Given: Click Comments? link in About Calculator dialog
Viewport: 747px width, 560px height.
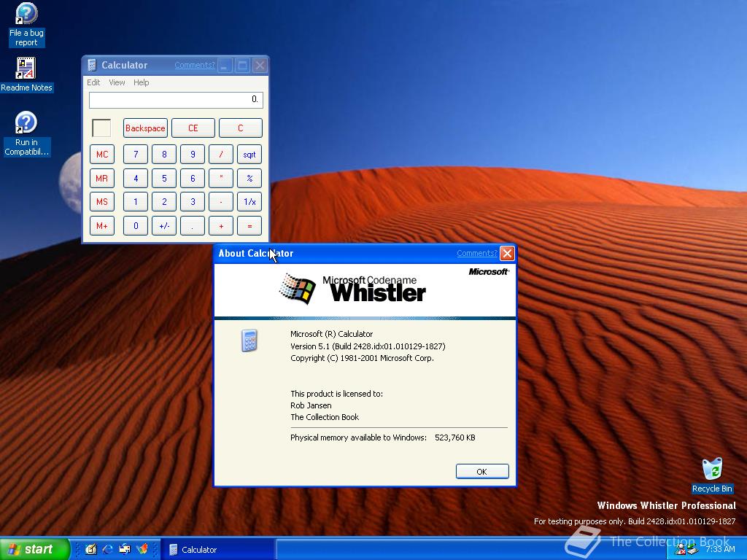Looking at the screenshot, I should [x=476, y=253].
